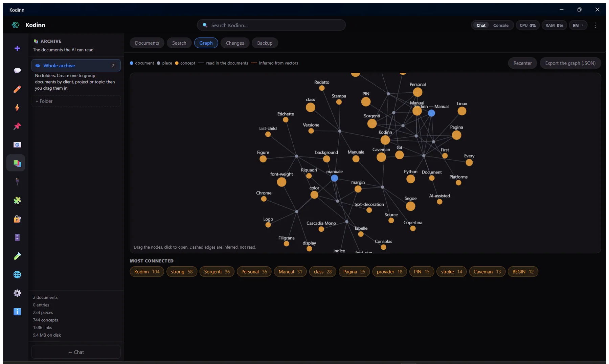Click Export the graph (JSON) button
609x364 pixels.
[x=570, y=63]
